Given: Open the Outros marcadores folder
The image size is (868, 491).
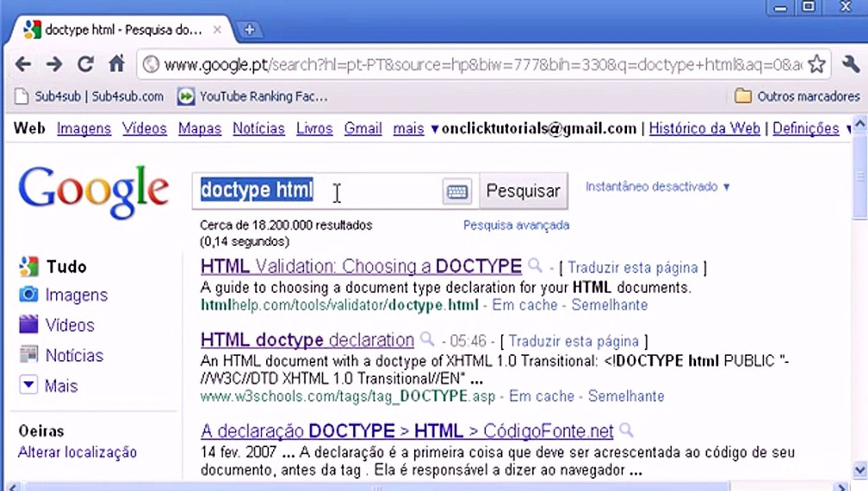Looking at the screenshot, I should [797, 96].
